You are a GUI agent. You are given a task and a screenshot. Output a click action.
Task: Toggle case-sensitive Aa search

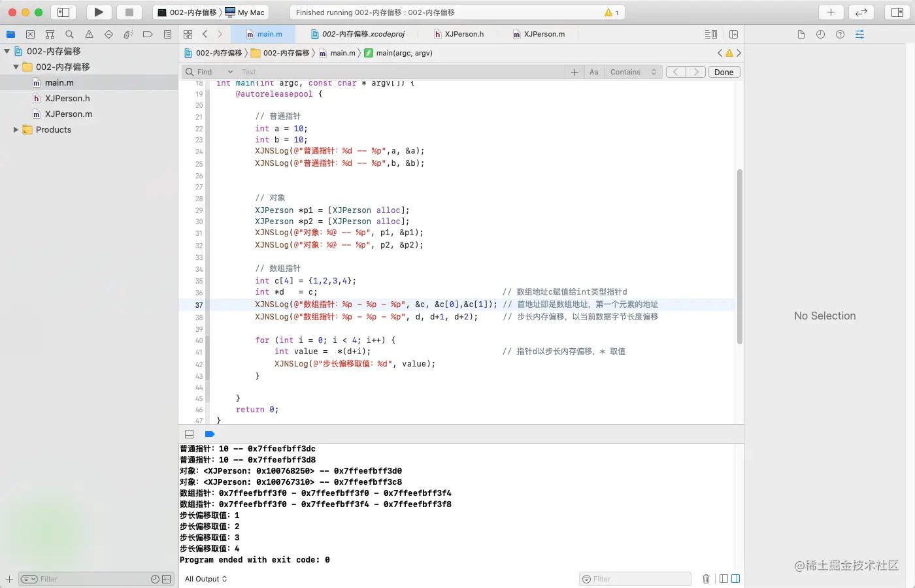[x=593, y=72]
